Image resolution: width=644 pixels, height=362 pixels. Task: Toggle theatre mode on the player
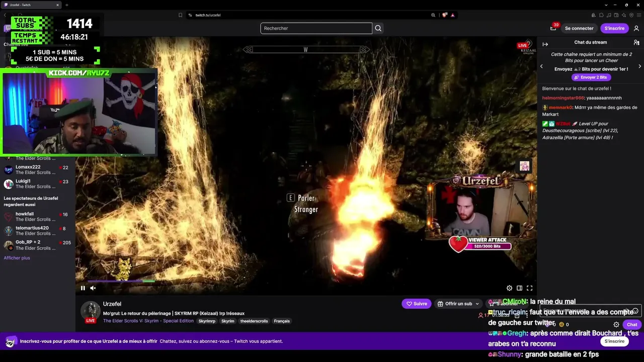519,288
